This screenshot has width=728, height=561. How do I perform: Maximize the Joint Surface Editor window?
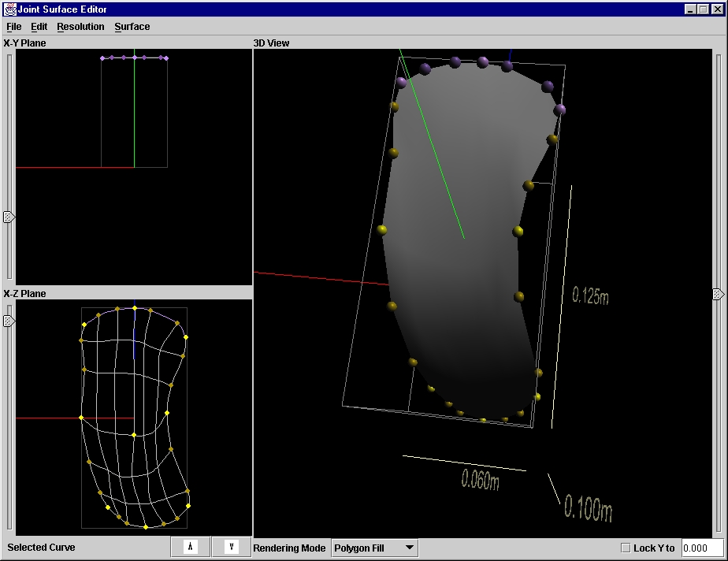[703, 9]
